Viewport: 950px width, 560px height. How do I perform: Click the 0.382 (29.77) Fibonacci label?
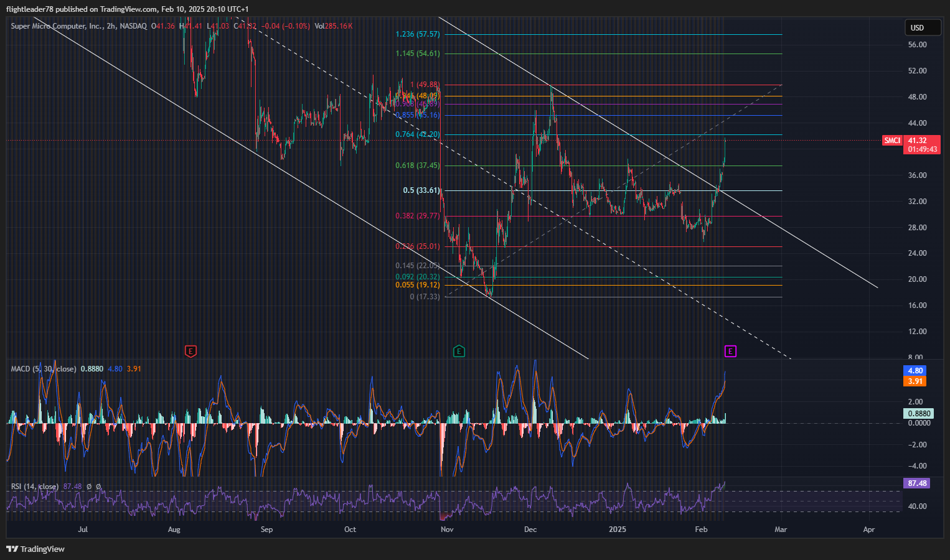(418, 217)
